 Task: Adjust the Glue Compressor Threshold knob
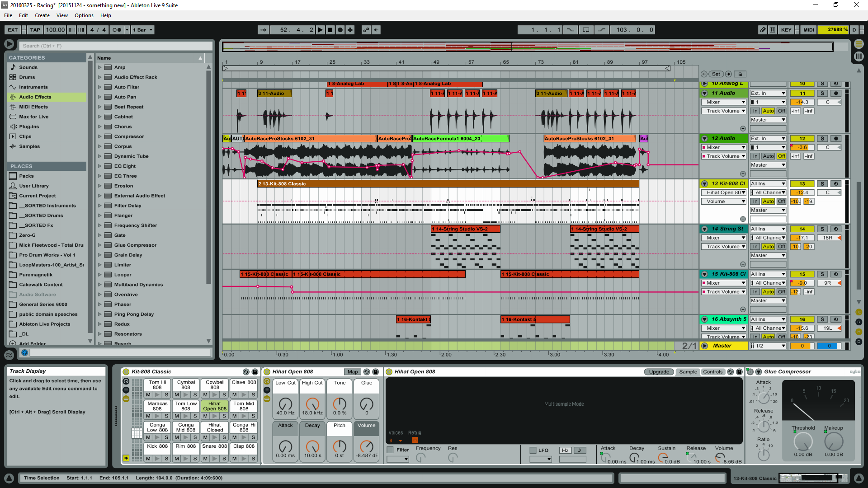tap(803, 441)
